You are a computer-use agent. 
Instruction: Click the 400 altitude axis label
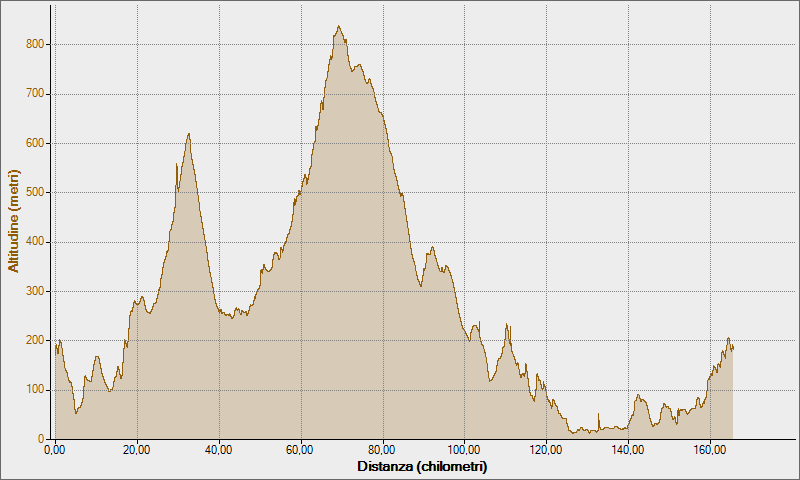click(35, 242)
